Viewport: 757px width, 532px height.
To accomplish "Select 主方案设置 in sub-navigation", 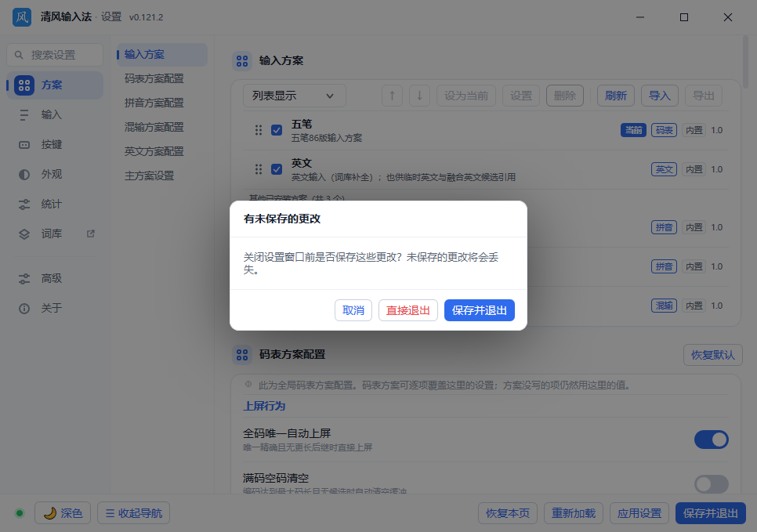I will (x=149, y=176).
